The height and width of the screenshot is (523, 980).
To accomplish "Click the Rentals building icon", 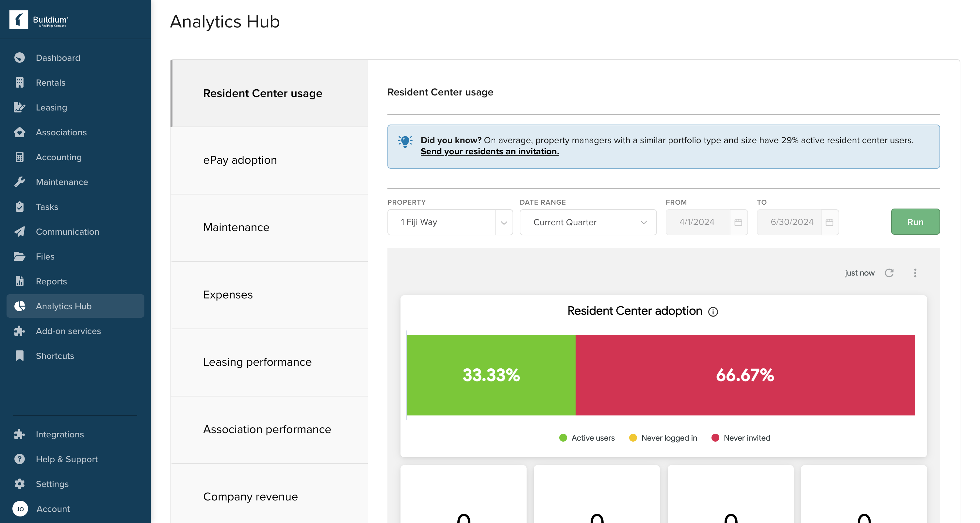I will click(19, 83).
